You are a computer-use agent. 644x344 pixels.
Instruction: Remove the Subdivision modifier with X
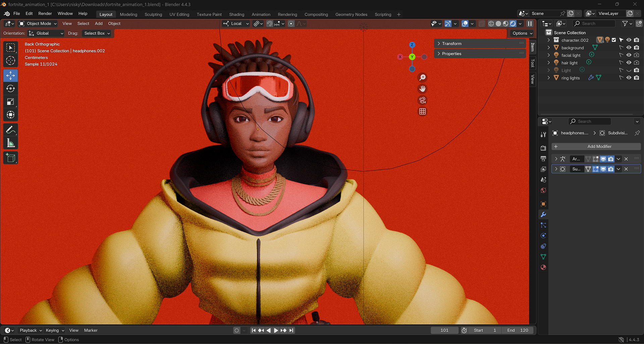coord(626,169)
